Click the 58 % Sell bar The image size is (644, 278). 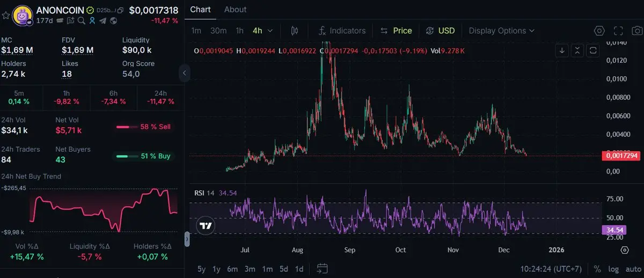click(144, 127)
